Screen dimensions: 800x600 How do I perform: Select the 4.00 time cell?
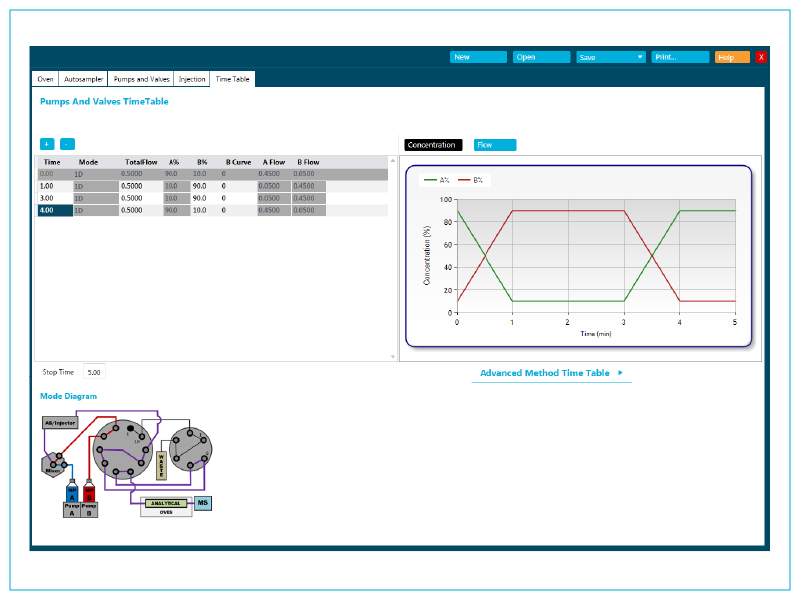54,210
